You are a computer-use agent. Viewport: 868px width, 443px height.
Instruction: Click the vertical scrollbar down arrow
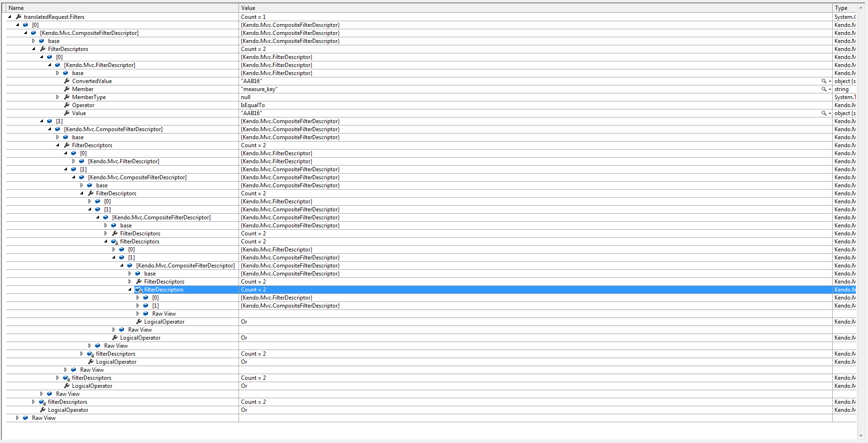(x=861, y=435)
